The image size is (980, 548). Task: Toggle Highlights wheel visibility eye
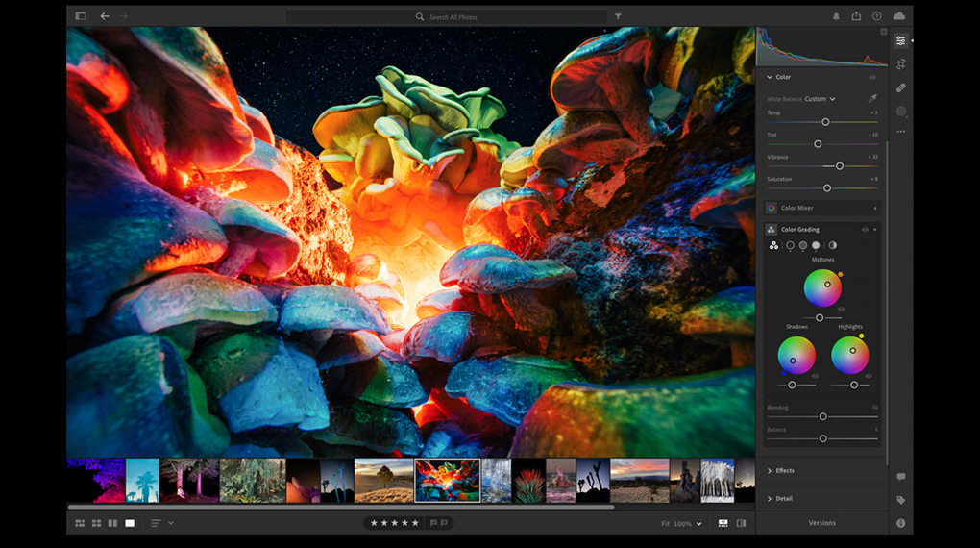[x=869, y=377]
